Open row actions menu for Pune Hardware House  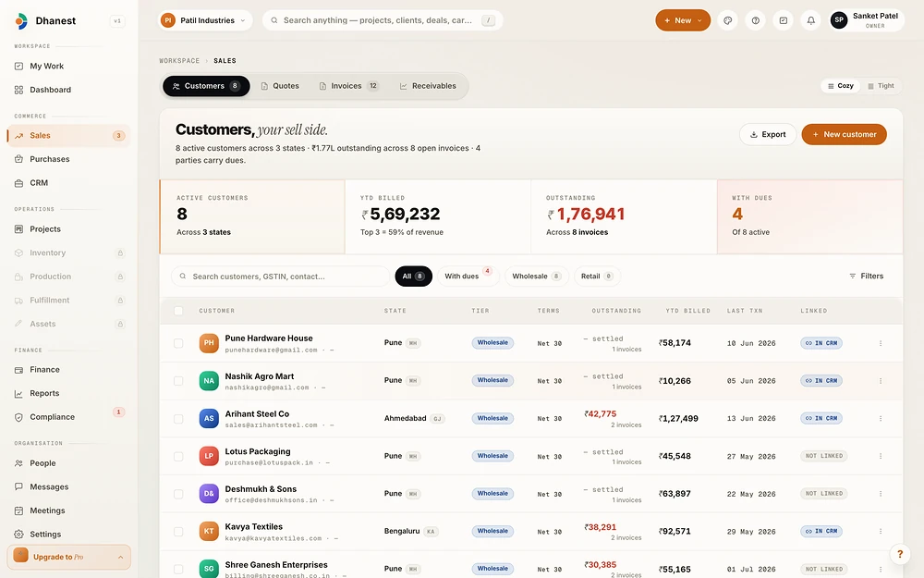coord(881,343)
